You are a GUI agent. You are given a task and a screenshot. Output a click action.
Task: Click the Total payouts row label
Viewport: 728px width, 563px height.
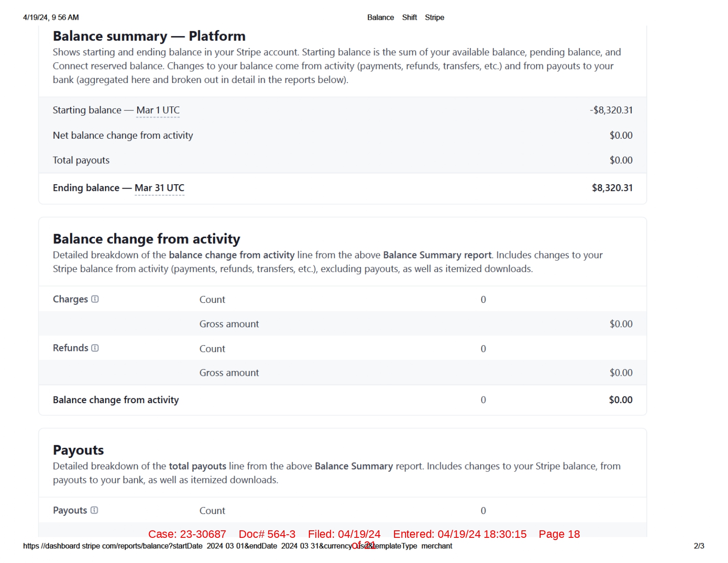coord(81,160)
